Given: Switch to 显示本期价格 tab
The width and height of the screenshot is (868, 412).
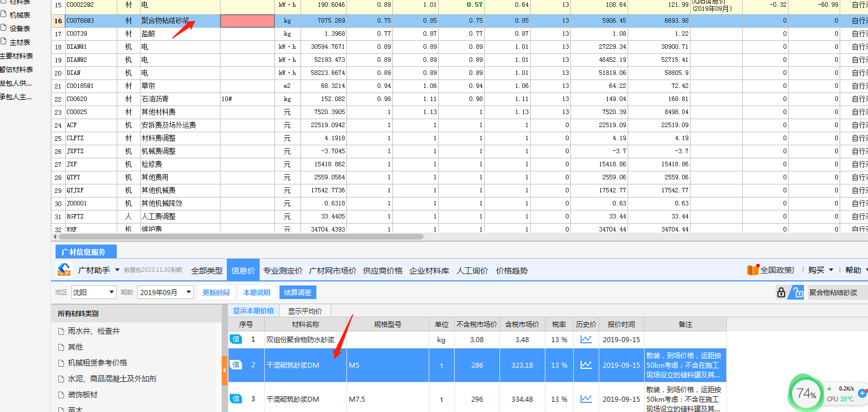Looking at the screenshot, I should click(253, 311).
